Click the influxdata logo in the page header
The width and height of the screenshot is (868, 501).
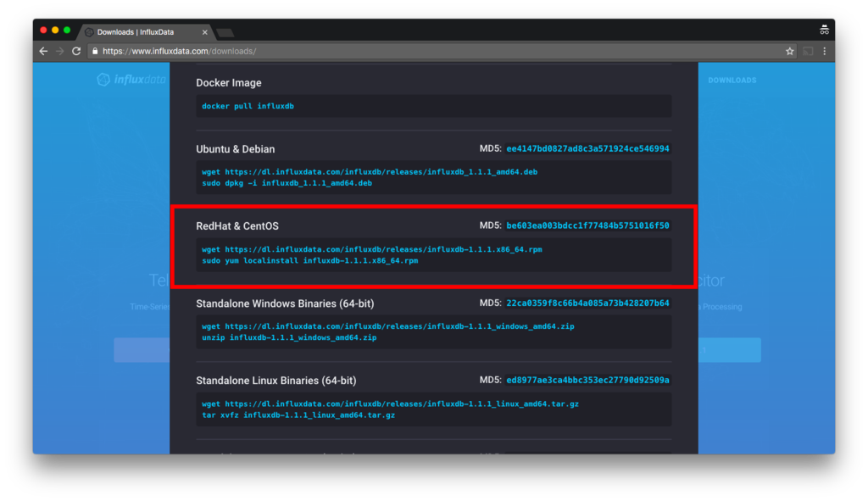click(x=131, y=80)
